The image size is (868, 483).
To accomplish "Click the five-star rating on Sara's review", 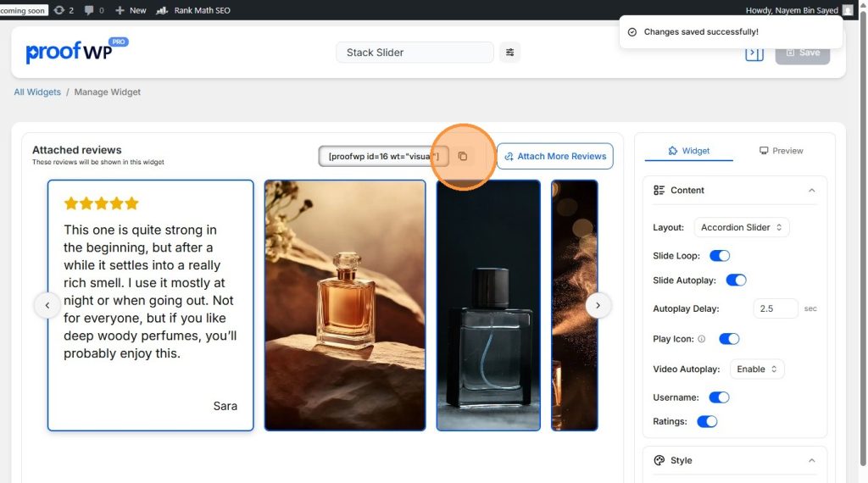I will click(102, 203).
